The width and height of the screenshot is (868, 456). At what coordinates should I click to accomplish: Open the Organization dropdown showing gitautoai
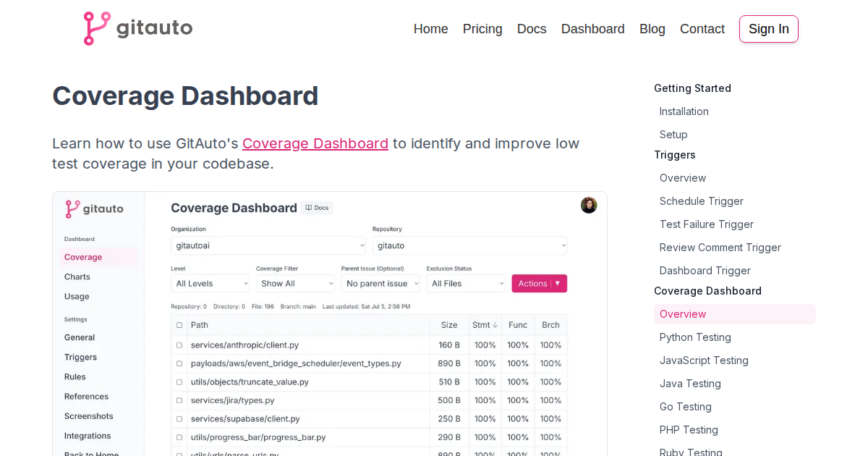tap(268, 245)
